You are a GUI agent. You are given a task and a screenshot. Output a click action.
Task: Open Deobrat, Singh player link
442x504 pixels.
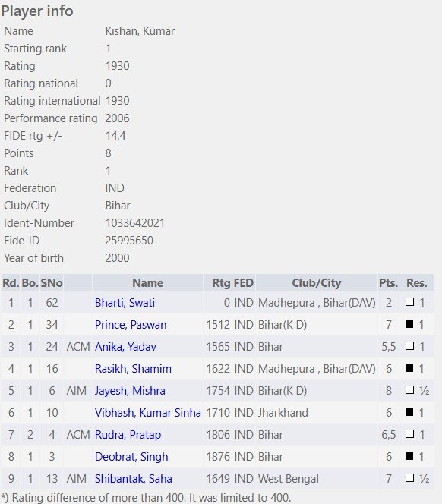(x=131, y=457)
